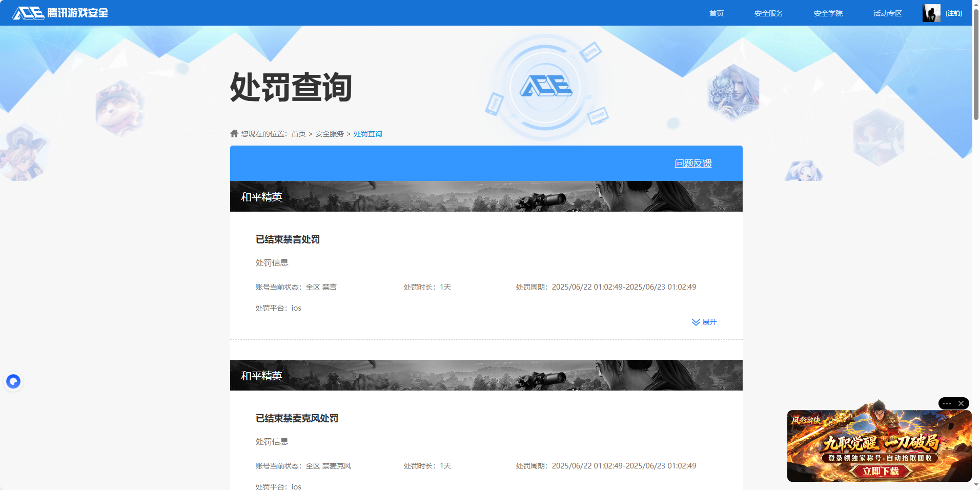Open the 安全服务 navigation menu
Viewport: 980px width, 490px height.
[x=768, y=13]
